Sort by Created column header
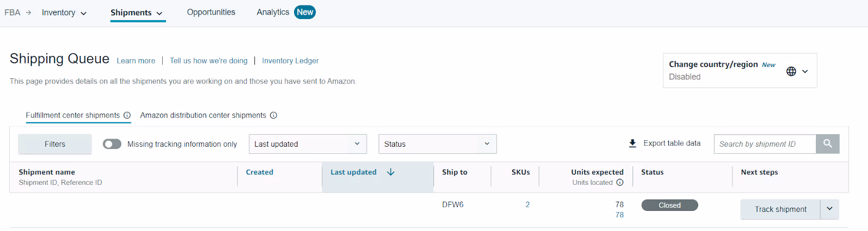Screen dimensions: 868x231 (x=259, y=172)
